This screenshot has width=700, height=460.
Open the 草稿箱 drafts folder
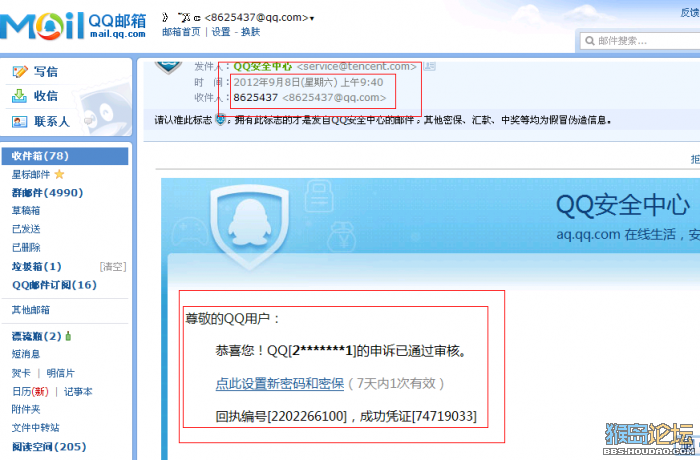coord(26,210)
